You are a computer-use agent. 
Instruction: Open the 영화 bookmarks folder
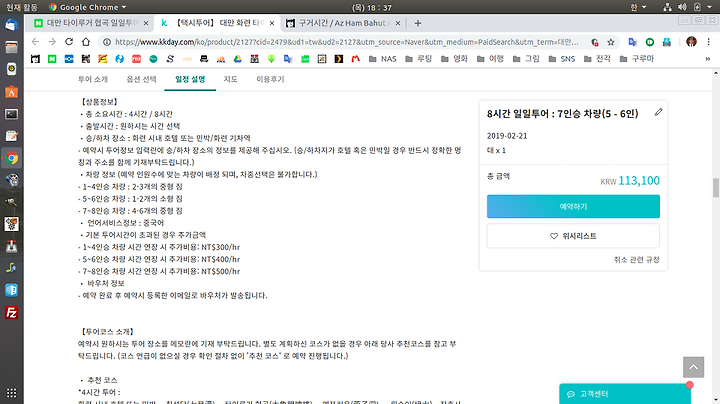click(x=454, y=59)
